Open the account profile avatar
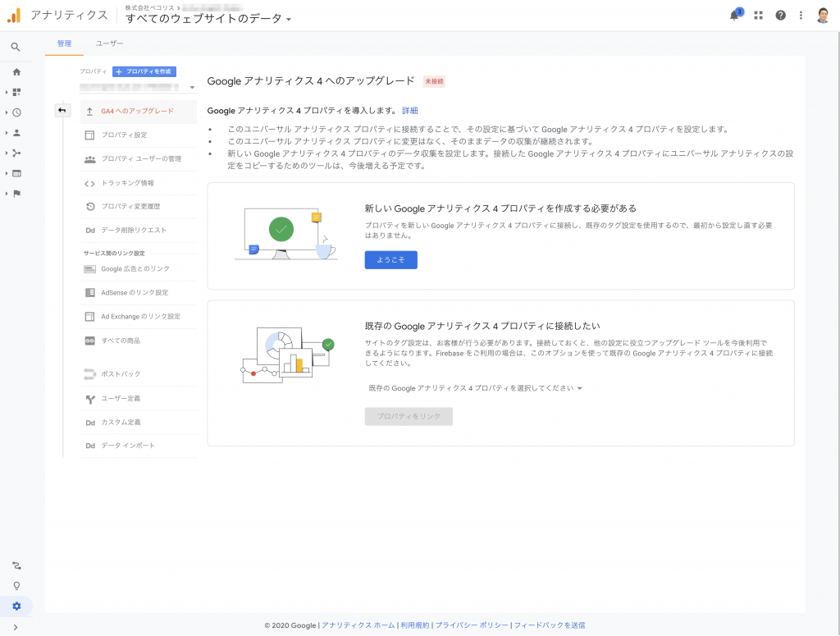 pyautogui.click(x=823, y=16)
